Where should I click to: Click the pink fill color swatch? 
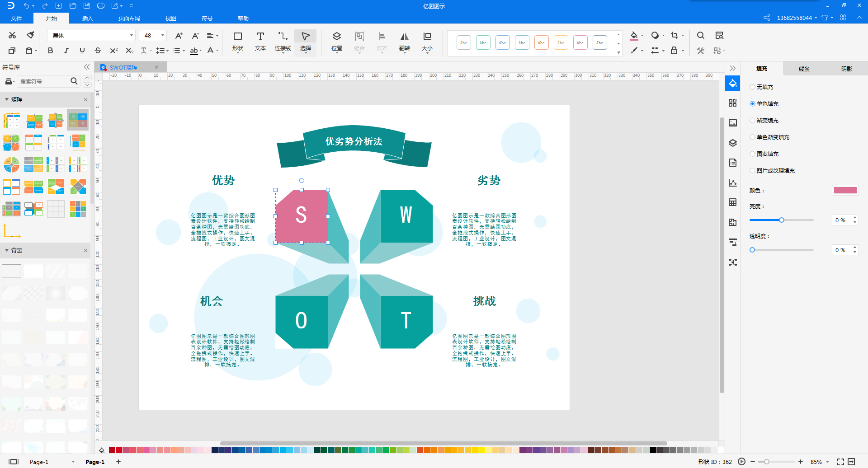click(845, 190)
